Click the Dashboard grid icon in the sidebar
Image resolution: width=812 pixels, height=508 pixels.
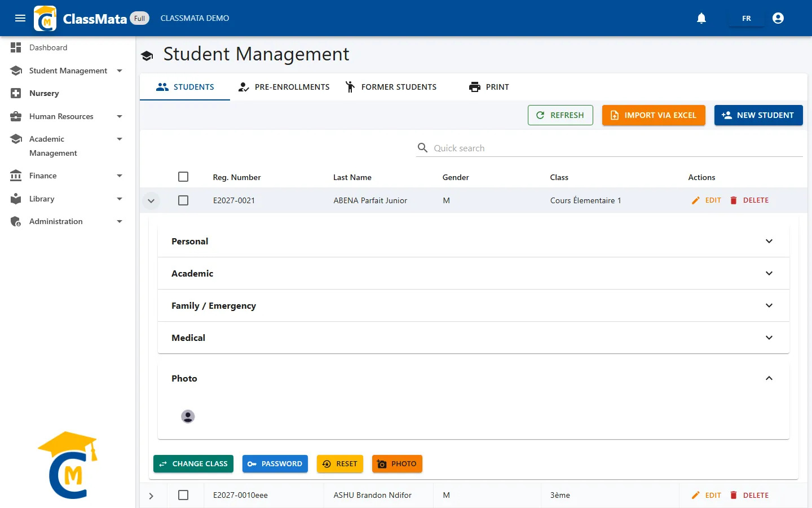coord(16,47)
